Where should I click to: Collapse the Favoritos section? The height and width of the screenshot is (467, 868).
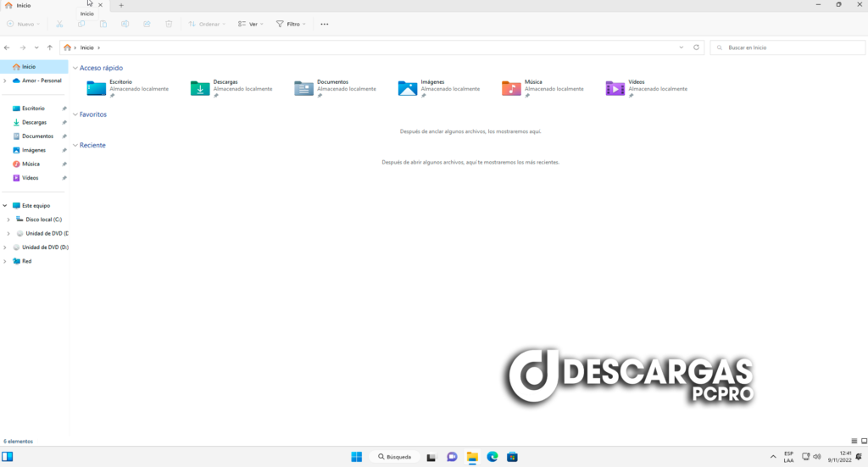coord(75,114)
